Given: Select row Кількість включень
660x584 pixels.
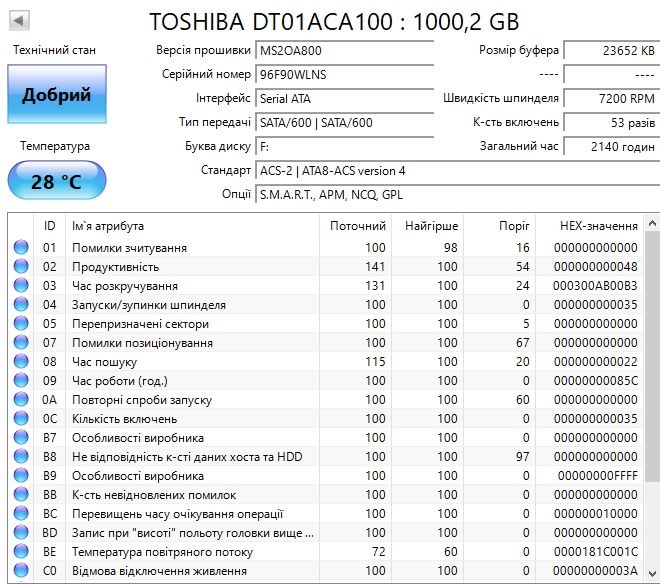Looking at the screenshot, I should pyautogui.click(x=325, y=418).
